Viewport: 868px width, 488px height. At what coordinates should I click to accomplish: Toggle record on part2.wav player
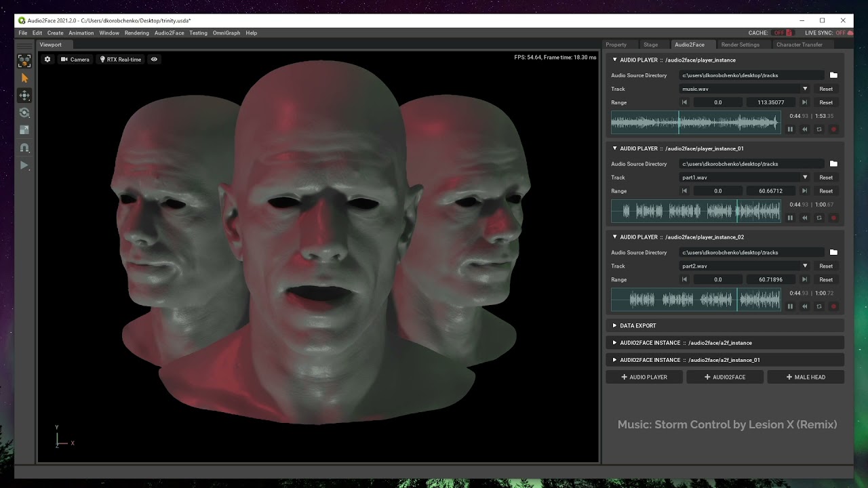pos(834,306)
